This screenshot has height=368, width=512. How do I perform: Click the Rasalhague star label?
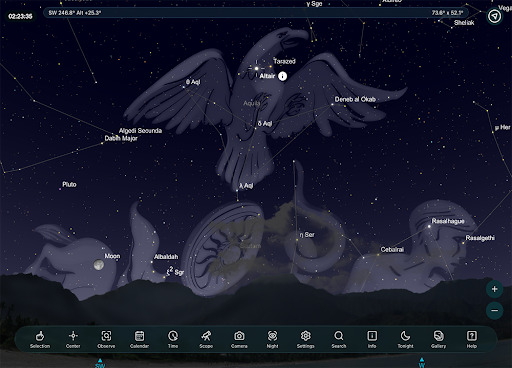[448, 221]
